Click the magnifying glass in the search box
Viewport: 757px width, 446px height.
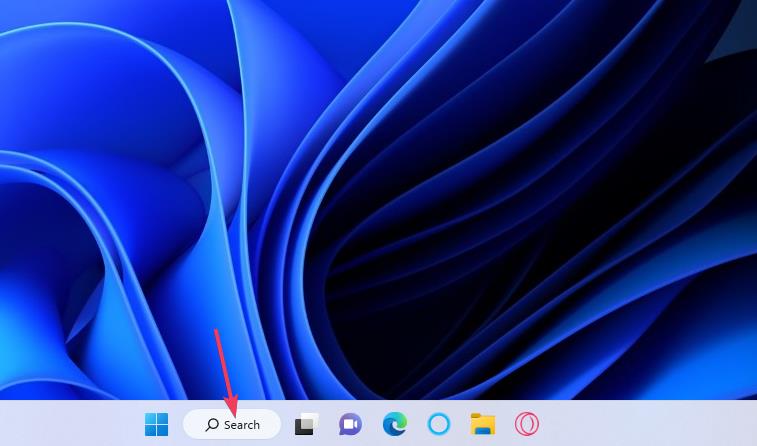coord(212,425)
